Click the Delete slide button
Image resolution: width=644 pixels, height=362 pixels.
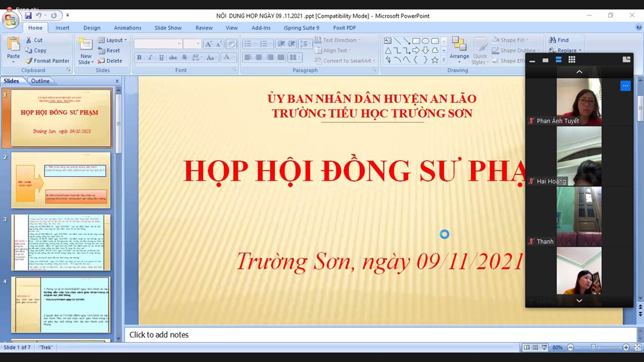(109, 61)
